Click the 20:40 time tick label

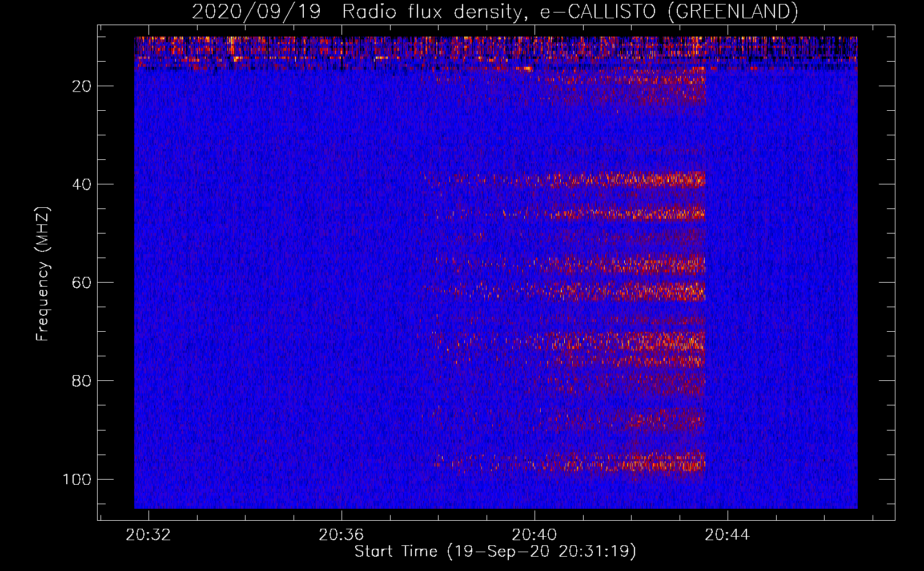pos(535,535)
